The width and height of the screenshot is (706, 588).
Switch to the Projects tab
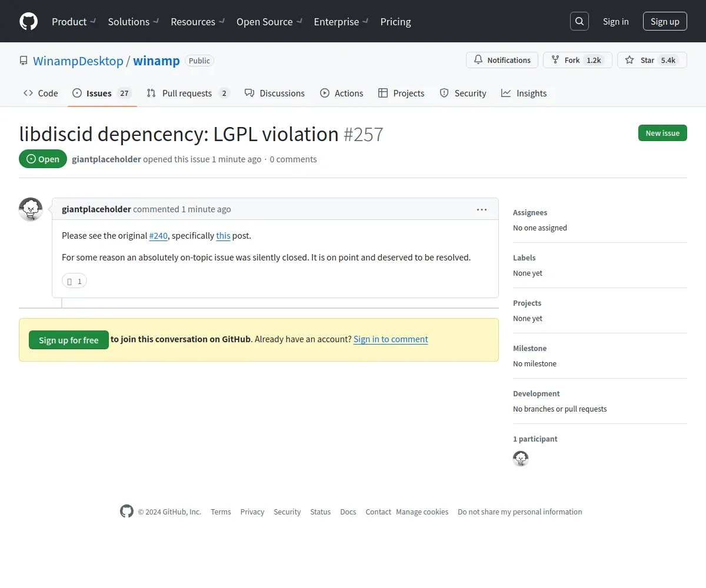(x=401, y=93)
